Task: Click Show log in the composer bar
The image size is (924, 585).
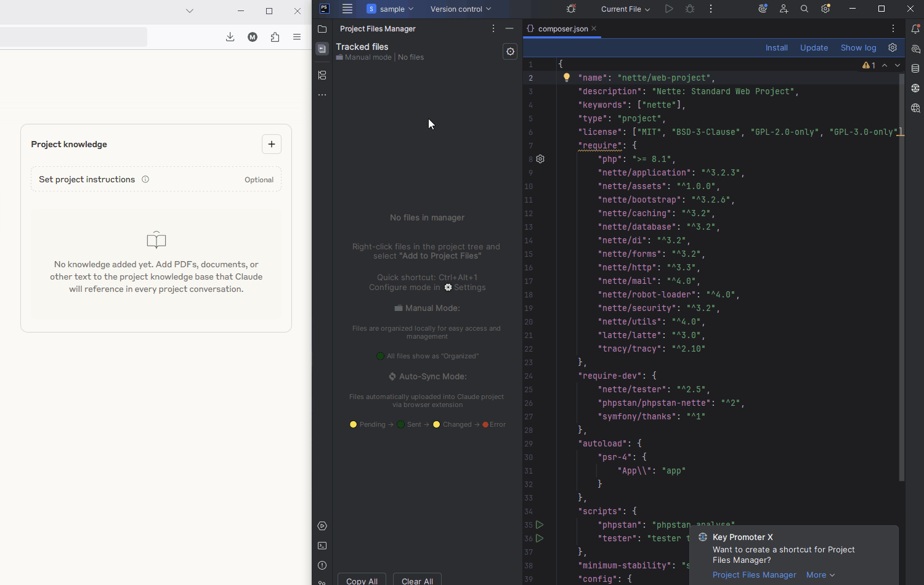Action: [x=858, y=47]
